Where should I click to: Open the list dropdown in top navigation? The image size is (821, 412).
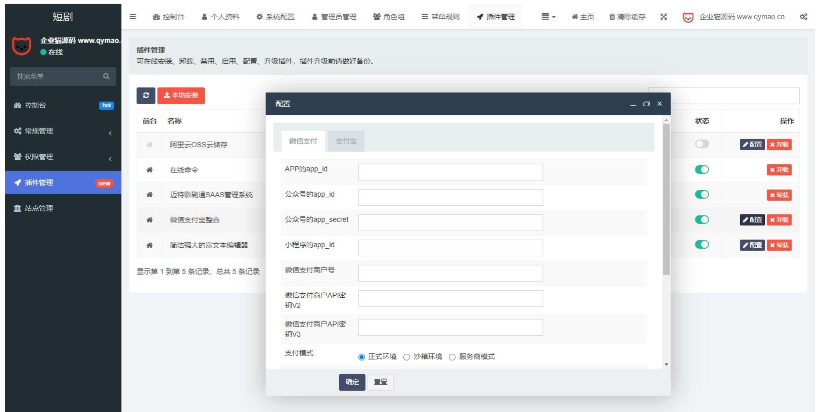pyautogui.click(x=549, y=17)
